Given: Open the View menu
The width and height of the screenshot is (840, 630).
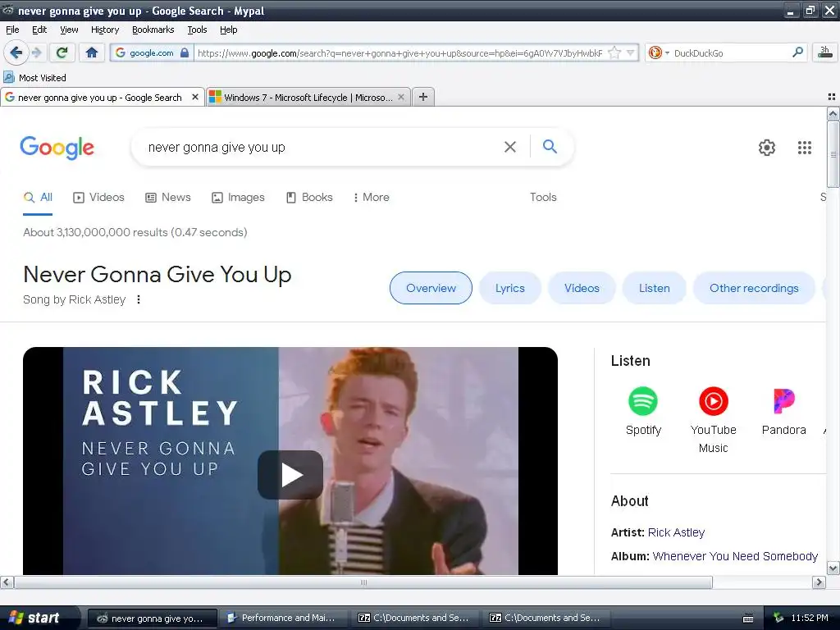Looking at the screenshot, I should pos(69,30).
